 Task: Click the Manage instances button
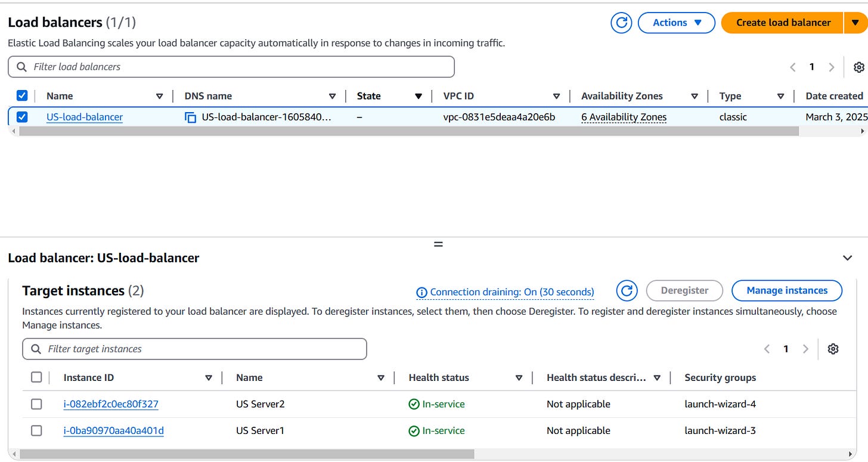787,290
